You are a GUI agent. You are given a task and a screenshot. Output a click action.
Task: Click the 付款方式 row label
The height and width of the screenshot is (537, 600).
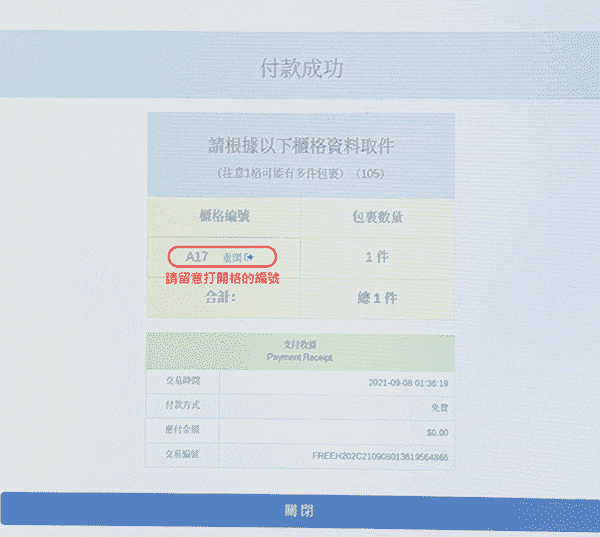coord(183,405)
